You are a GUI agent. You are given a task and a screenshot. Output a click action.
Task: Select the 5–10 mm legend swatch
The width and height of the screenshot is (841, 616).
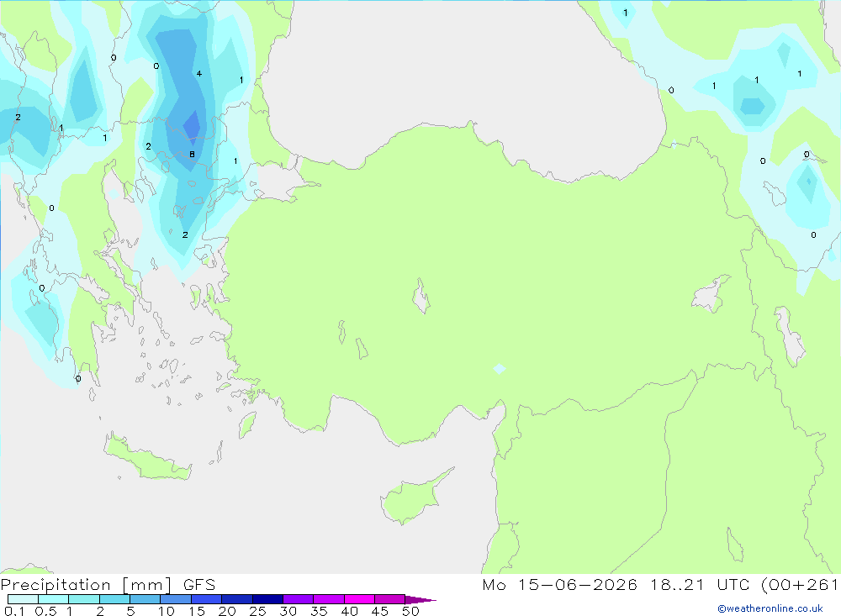(145, 599)
